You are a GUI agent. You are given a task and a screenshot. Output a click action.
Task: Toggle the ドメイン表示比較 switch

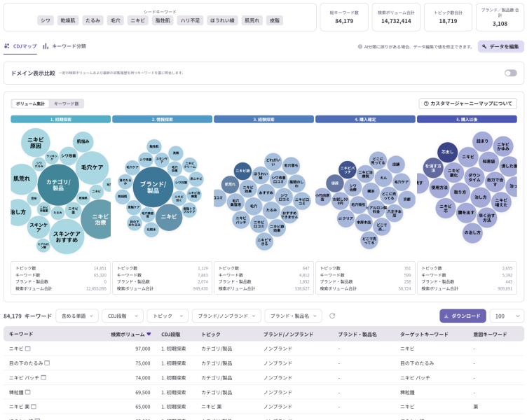tap(510, 73)
